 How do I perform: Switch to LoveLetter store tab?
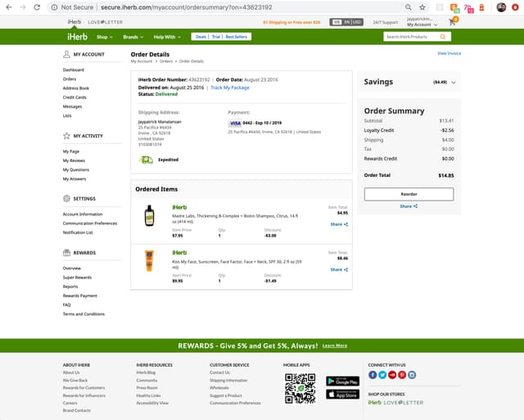[x=106, y=22]
